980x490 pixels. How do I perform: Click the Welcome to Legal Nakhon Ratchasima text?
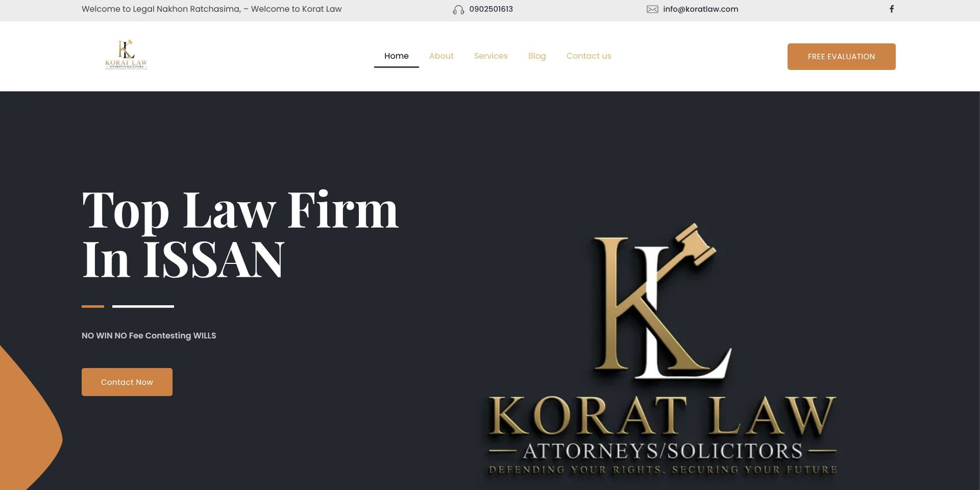click(x=161, y=9)
